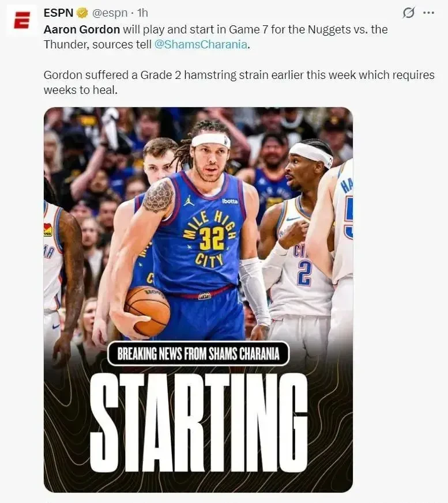
Task: Click the white headband on the Nuggets player
Action: coord(211,140)
